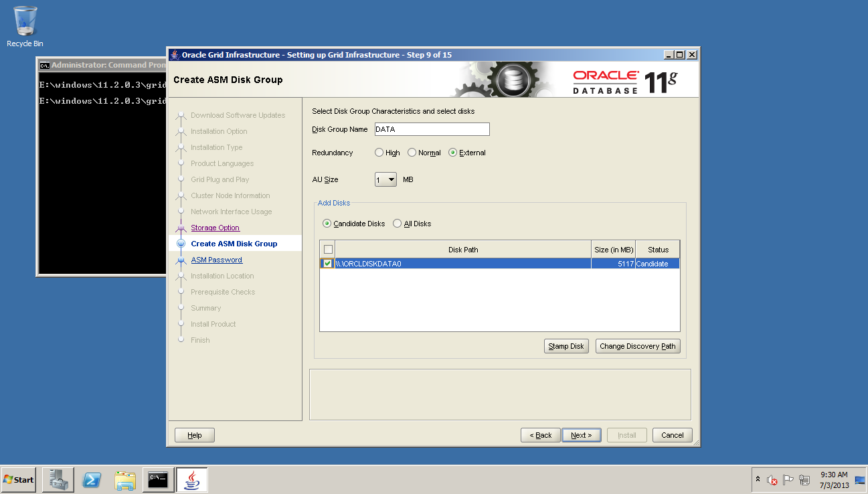
Task: Toggle the select-all disks header checkbox
Action: tap(328, 250)
